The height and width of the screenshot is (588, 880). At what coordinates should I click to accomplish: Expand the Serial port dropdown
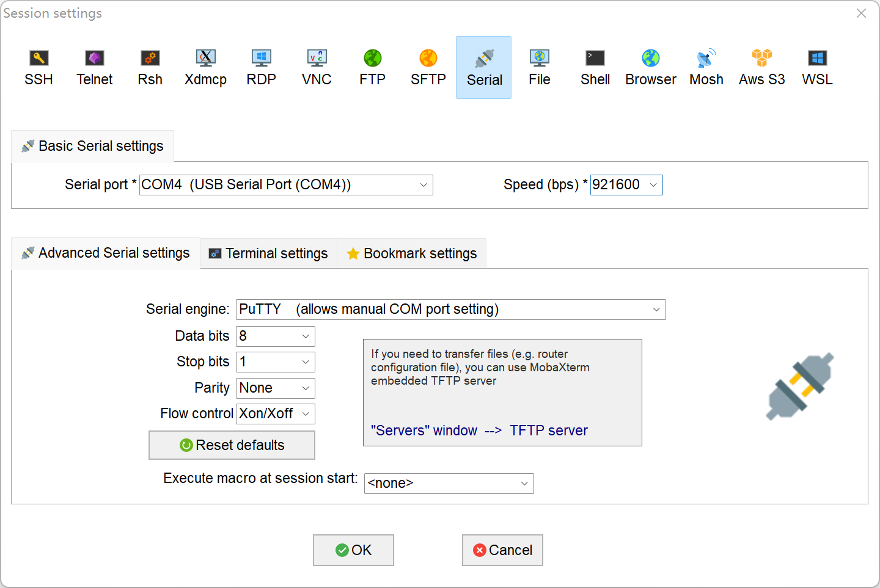tap(423, 185)
